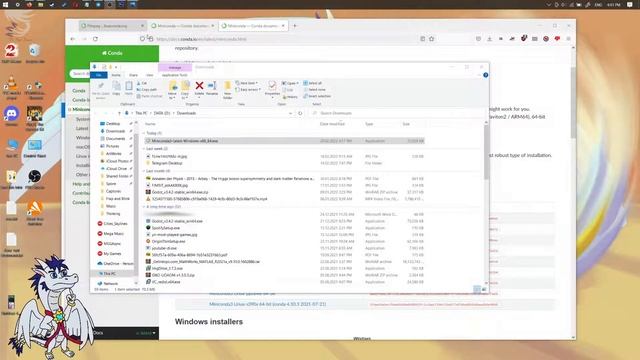Click the Up one level arrow in Explorer
The image size is (640, 360).
[x=119, y=113]
